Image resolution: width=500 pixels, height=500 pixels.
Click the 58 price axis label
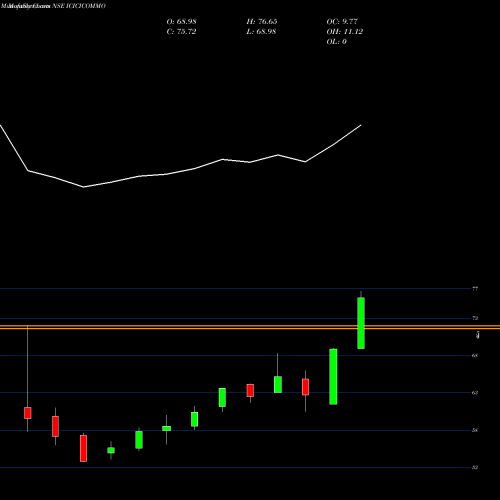point(475,430)
